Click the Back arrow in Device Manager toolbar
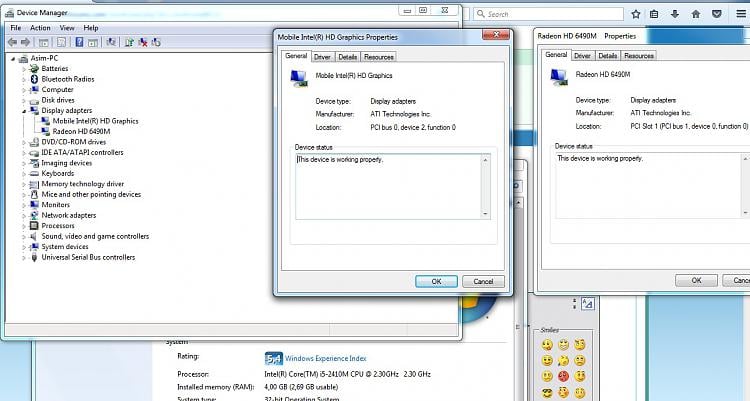Screen dimensions: 750x401 [x=12, y=43]
